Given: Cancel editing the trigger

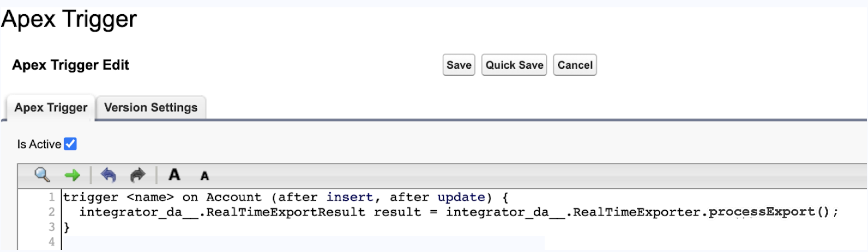Looking at the screenshot, I should click(574, 65).
